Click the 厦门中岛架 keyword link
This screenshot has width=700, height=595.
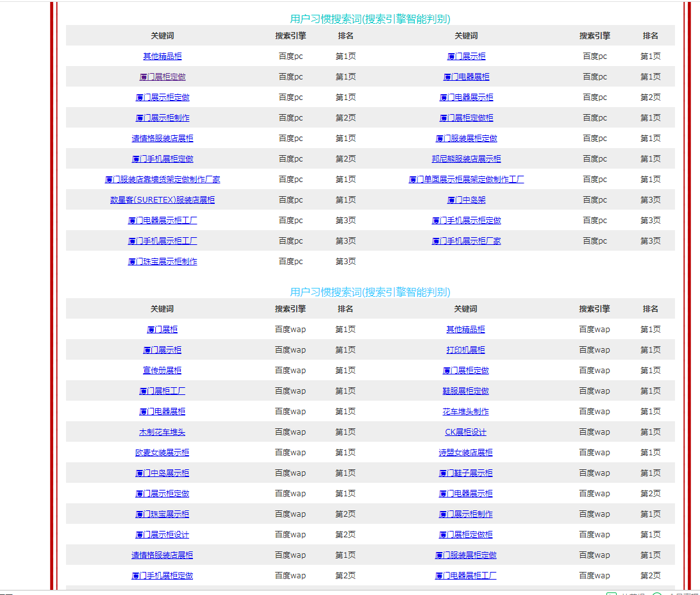tap(466, 200)
